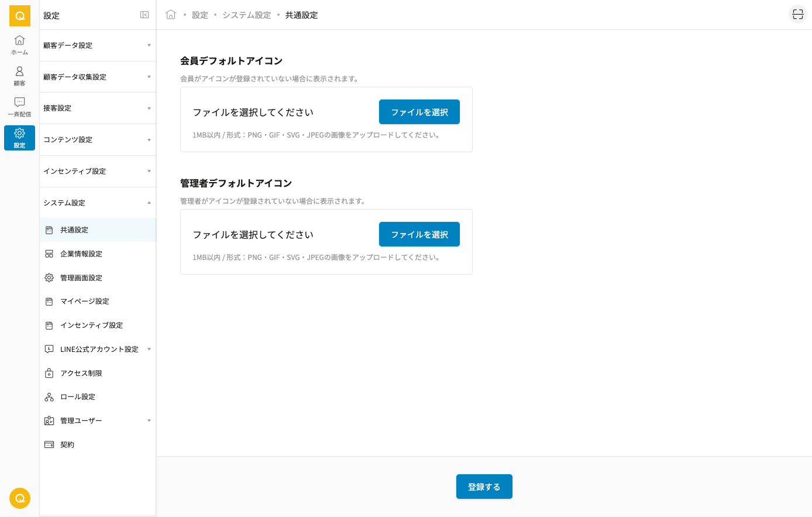
Task: Click the round avatar icon at bottom left
Action: pyautogui.click(x=20, y=498)
